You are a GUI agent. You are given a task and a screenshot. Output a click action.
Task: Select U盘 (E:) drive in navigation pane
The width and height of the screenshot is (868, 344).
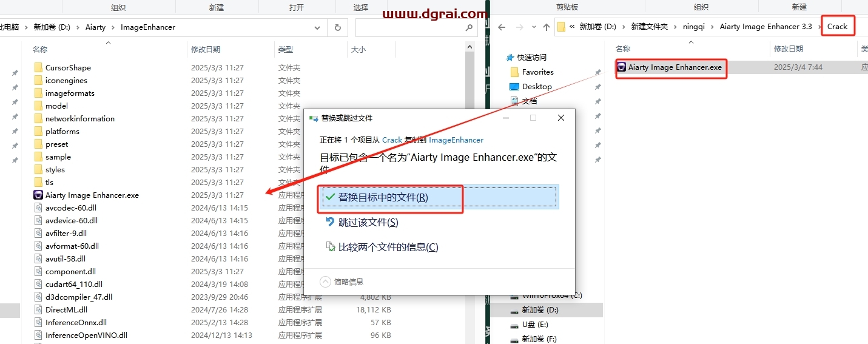534,325
